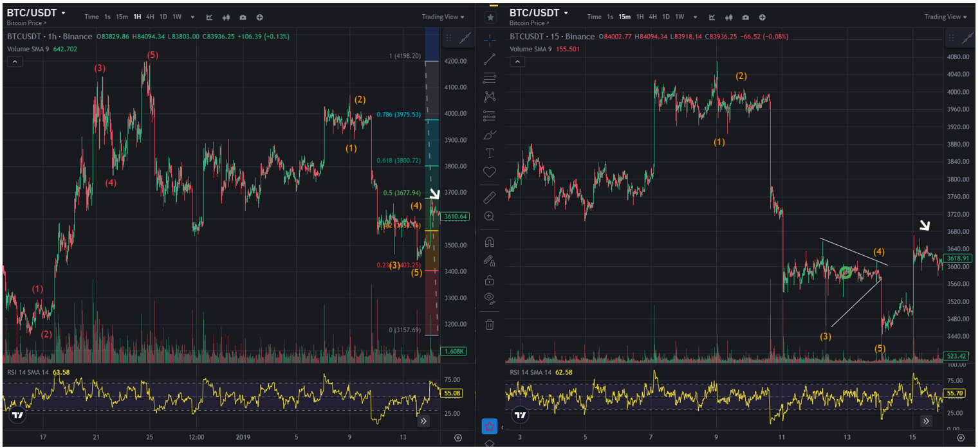Click the plus icon on left chart toolbar

(x=259, y=17)
